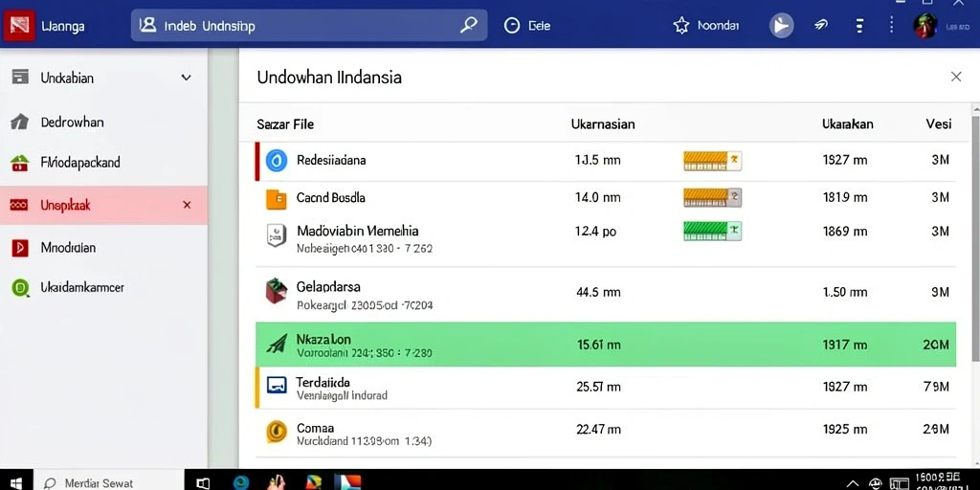Image resolution: width=980 pixels, height=490 pixels.
Task: Click the Terdaiikda blue screen icon
Action: click(x=277, y=385)
